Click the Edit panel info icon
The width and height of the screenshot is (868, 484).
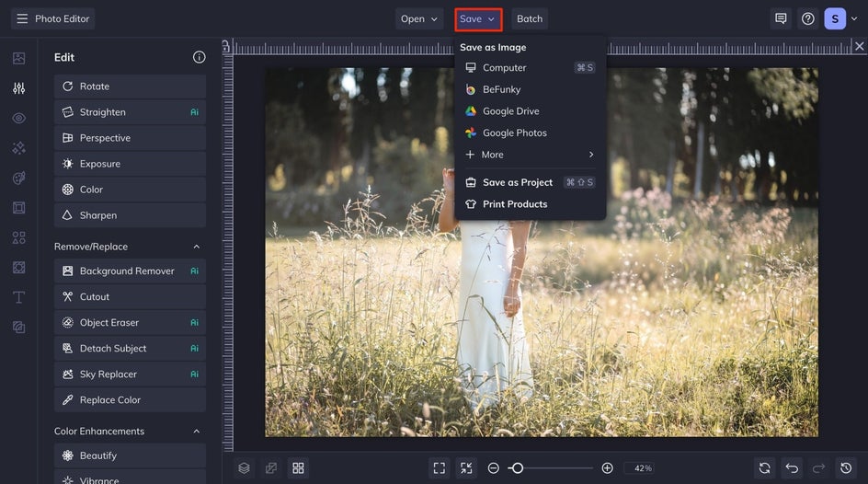199,57
